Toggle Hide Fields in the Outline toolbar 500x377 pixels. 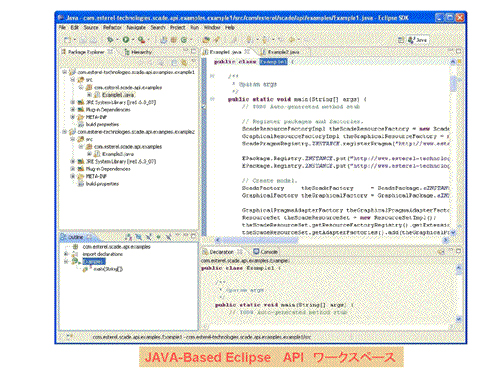pyautogui.click(x=139, y=237)
